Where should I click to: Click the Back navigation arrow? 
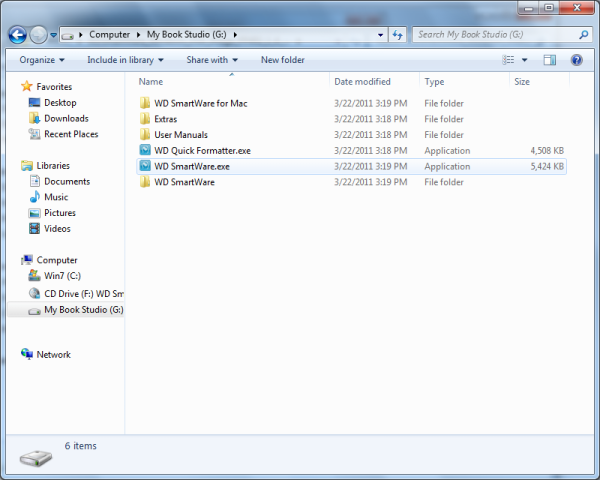[x=18, y=35]
